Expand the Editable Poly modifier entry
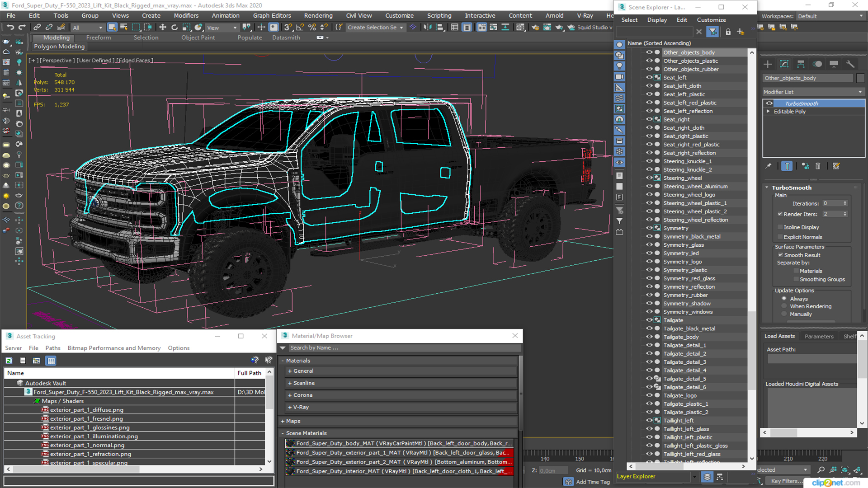Viewport: 868px width, 488px height. [768, 112]
